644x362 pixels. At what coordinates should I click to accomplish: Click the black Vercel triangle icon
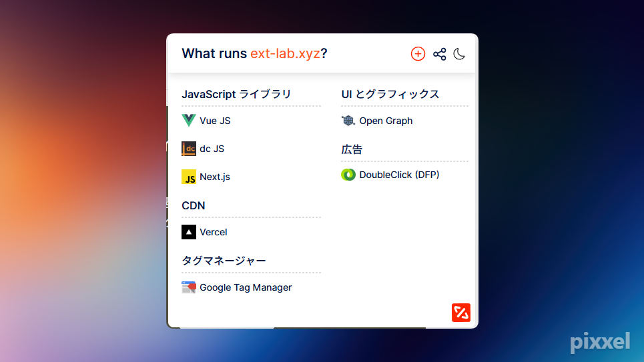tap(188, 232)
